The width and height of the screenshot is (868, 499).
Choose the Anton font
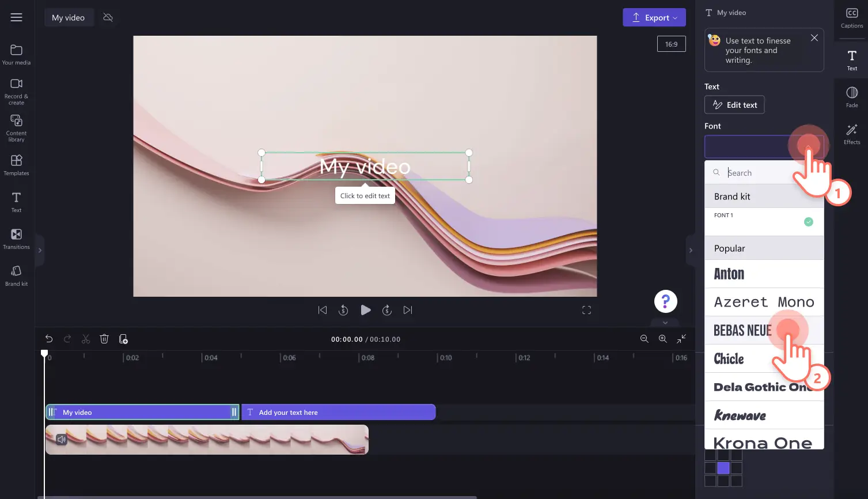[764, 274]
